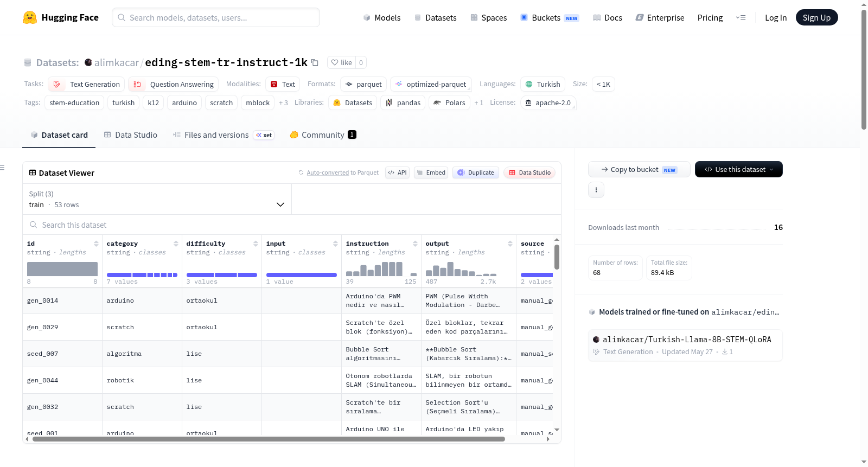The height and width of the screenshot is (467, 868).
Task: Open the Community tab
Action: (323, 135)
